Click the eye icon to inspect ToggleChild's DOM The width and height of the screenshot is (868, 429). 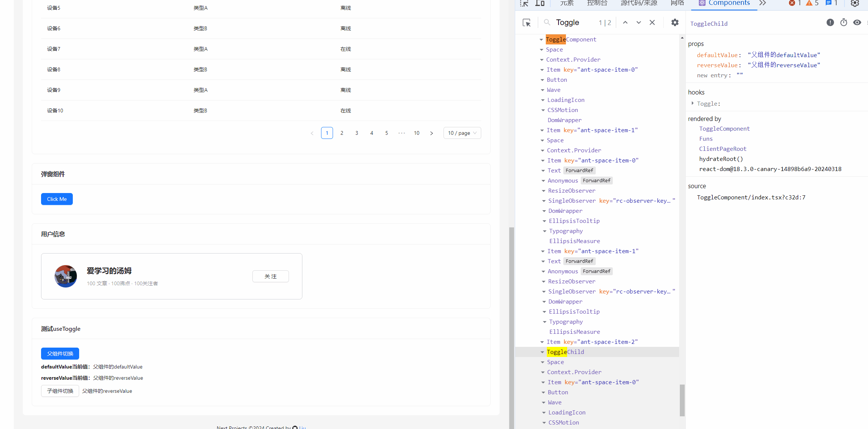[857, 22]
